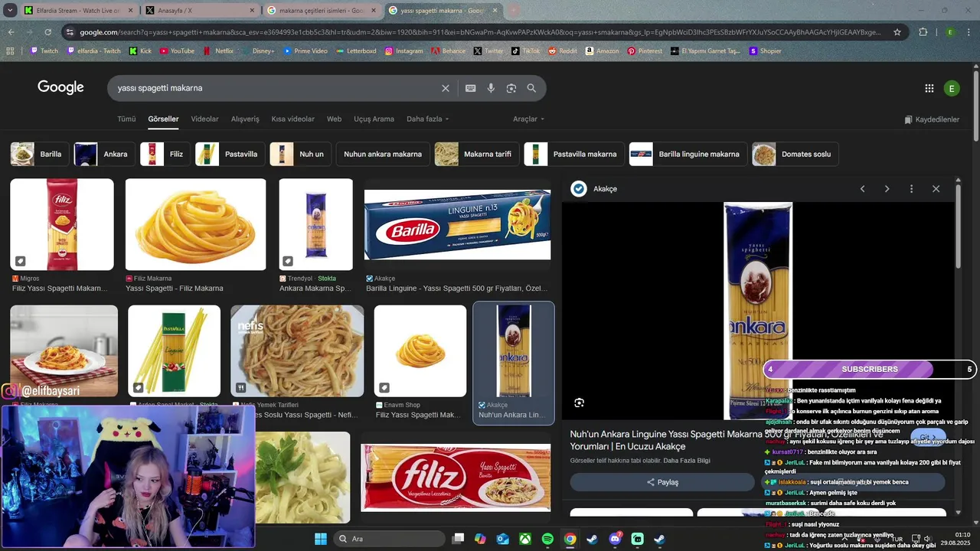Click the magnifier search submit icon

531,88
